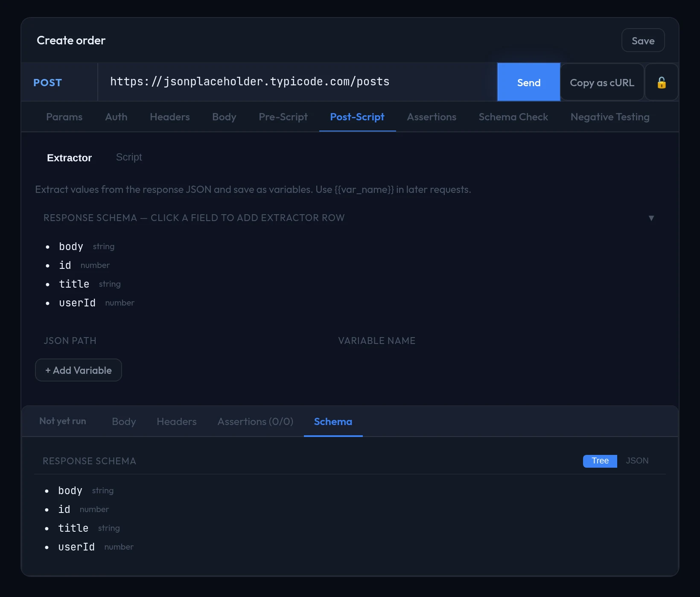Add extractor row for userId field

(x=77, y=303)
